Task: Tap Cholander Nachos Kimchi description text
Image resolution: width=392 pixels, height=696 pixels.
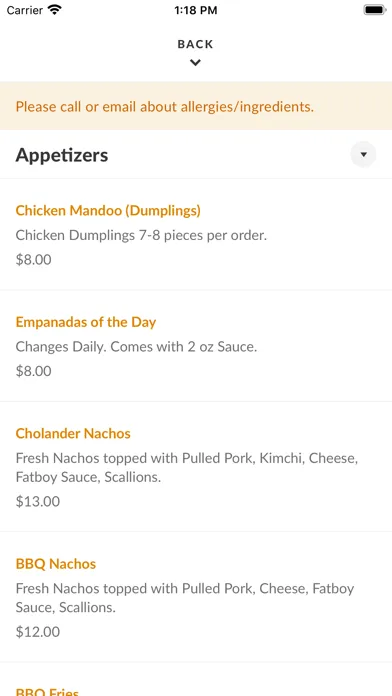Action: (187, 467)
